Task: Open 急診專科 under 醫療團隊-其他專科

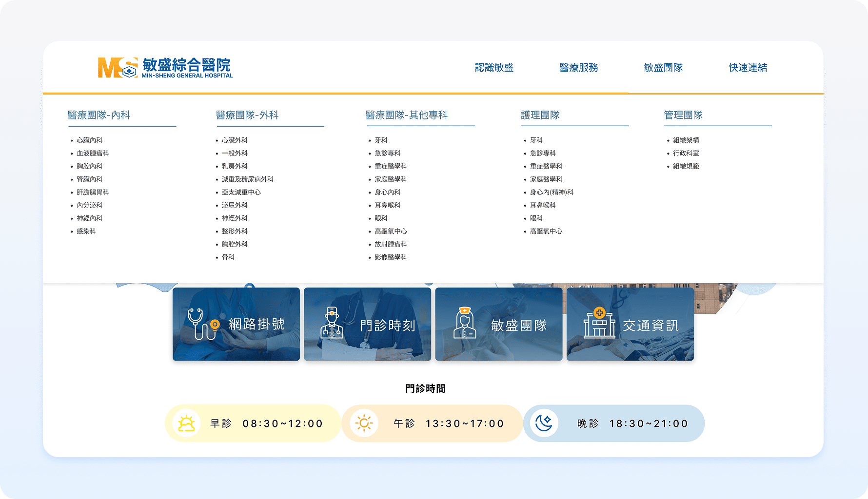Action: click(x=388, y=153)
